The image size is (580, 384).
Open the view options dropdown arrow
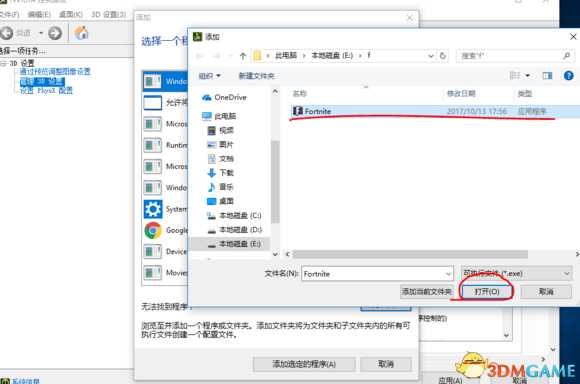coord(527,76)
